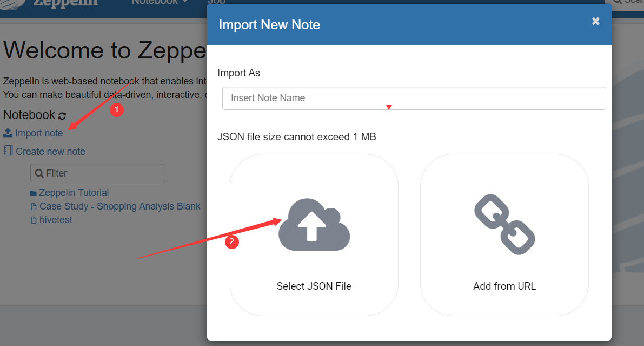The image size is (644, 346).
Task: Click the cloud upload icon
Action: [x=314, y=225]
